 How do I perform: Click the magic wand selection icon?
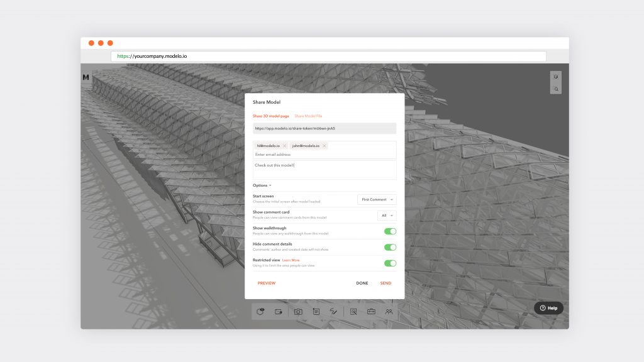353,312
